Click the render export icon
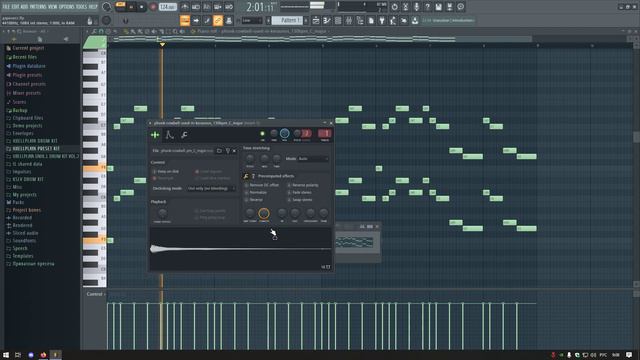 point(449,7)
